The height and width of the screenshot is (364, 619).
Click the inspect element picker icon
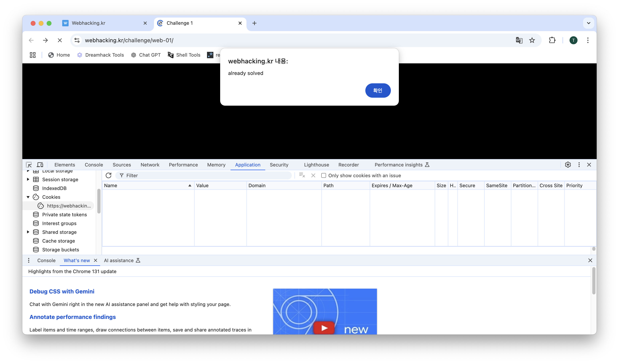pyautogui.click(x=29, y=165)
